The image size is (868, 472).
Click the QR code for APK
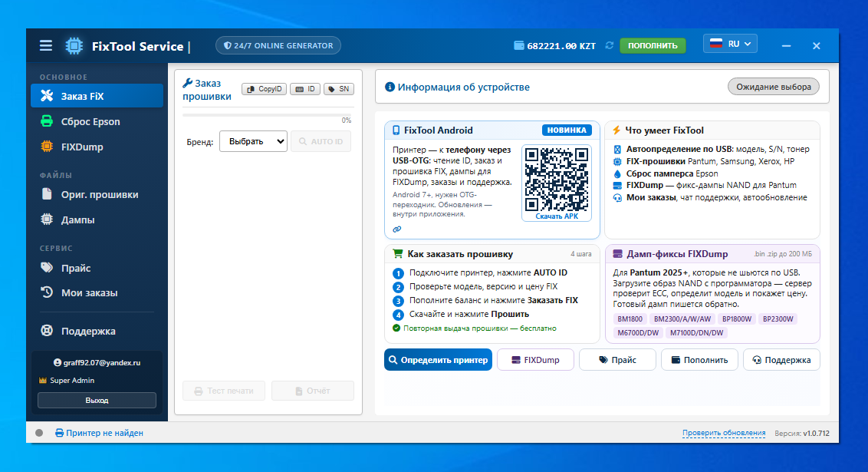click(557, 180)
